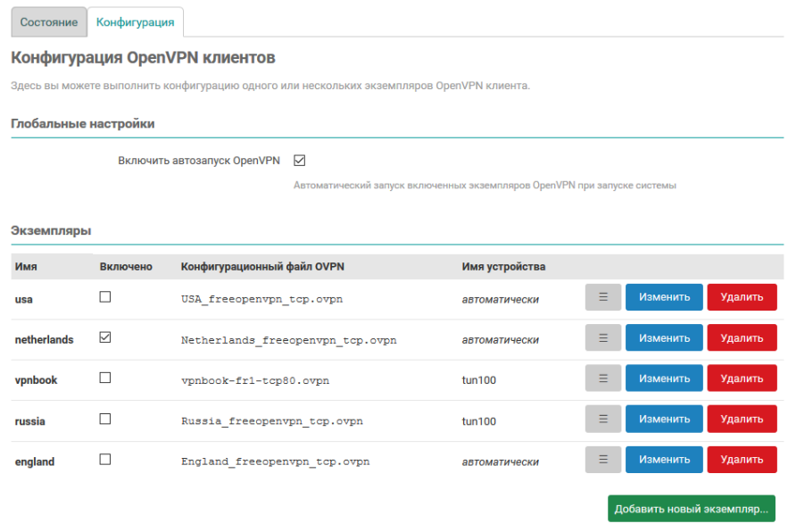Click the drag handle icon for vpnbook row
The height and width of the screenshot is (532, 788).
click(x=603, y=378)
